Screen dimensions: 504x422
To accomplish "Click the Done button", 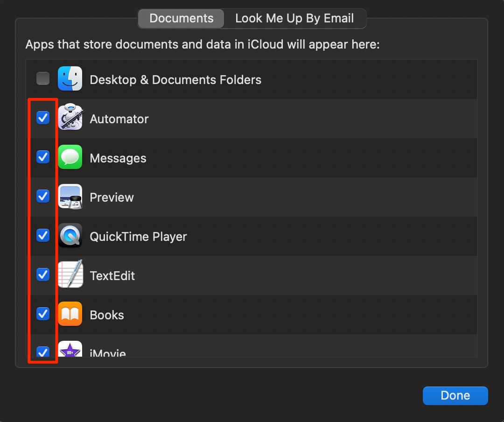I will click(455, 395).
